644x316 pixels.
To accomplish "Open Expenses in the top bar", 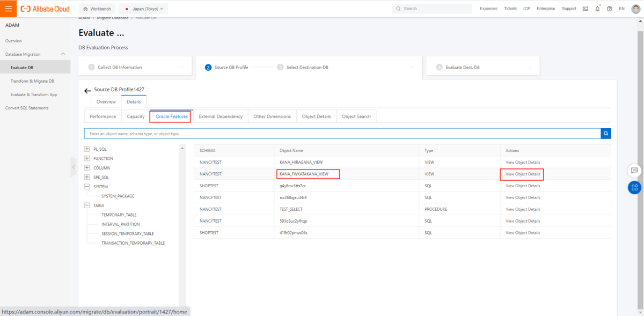I will tap(488, 9).
